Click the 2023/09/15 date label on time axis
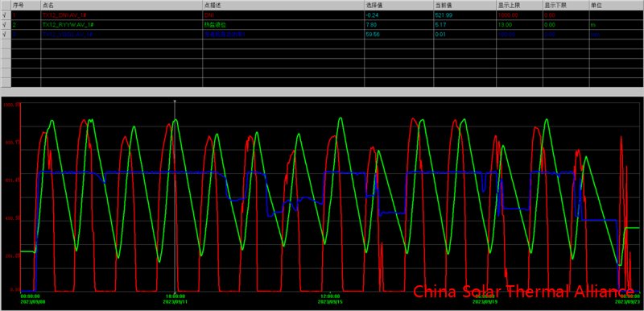644x311 pixels. point(331,301)
